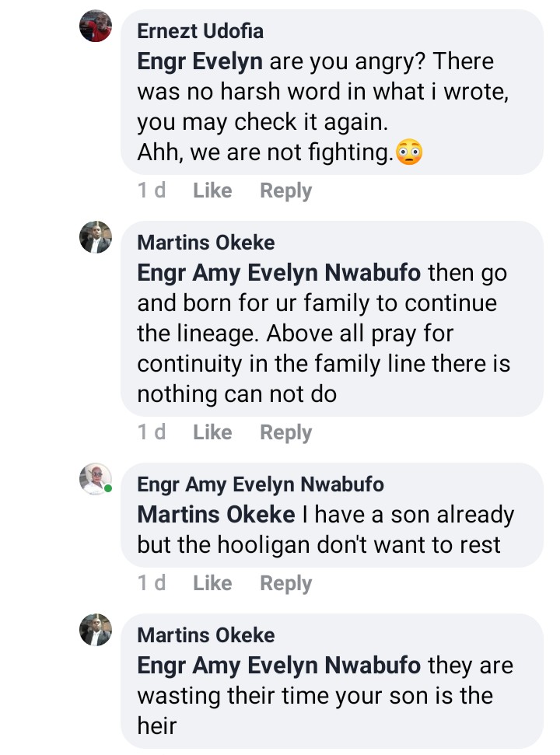Open Engr Amy Evelyn Nwabufo's profile picture
The width and height of the screenshot is (560, 755).
pos(96,479)
